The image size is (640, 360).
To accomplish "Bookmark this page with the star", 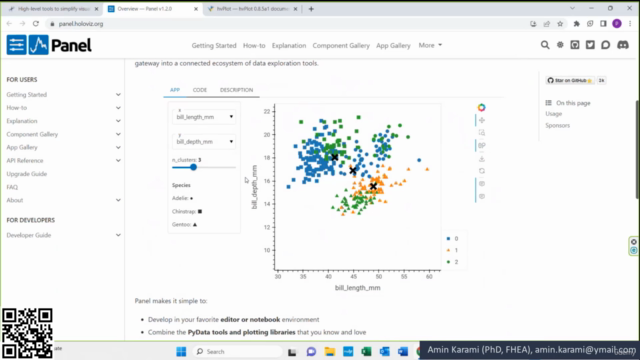I will point(560,24).
